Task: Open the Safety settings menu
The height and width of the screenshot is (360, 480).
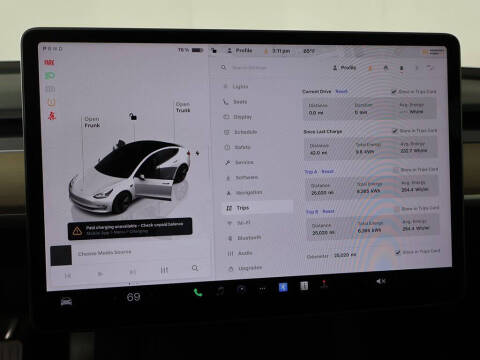Action: 237,147
